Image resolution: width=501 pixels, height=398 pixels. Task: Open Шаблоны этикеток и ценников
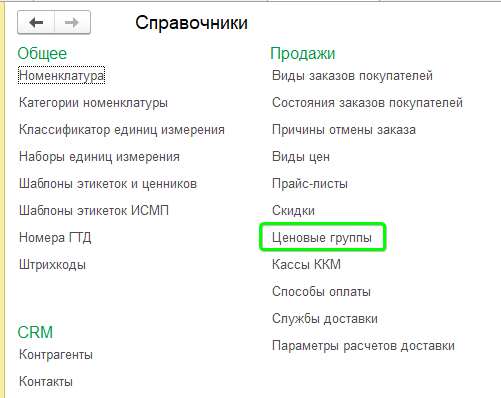click(108, 184)
